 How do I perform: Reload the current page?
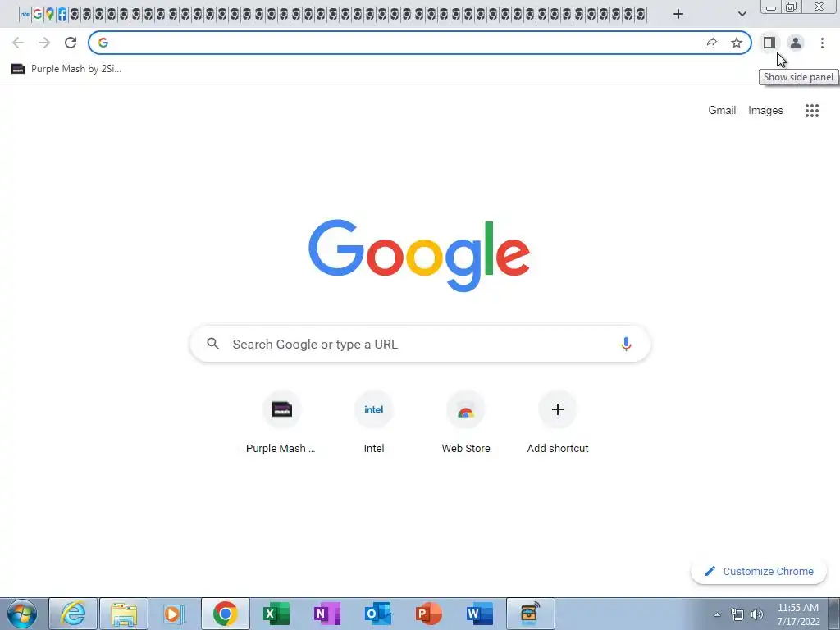[71, 43]
